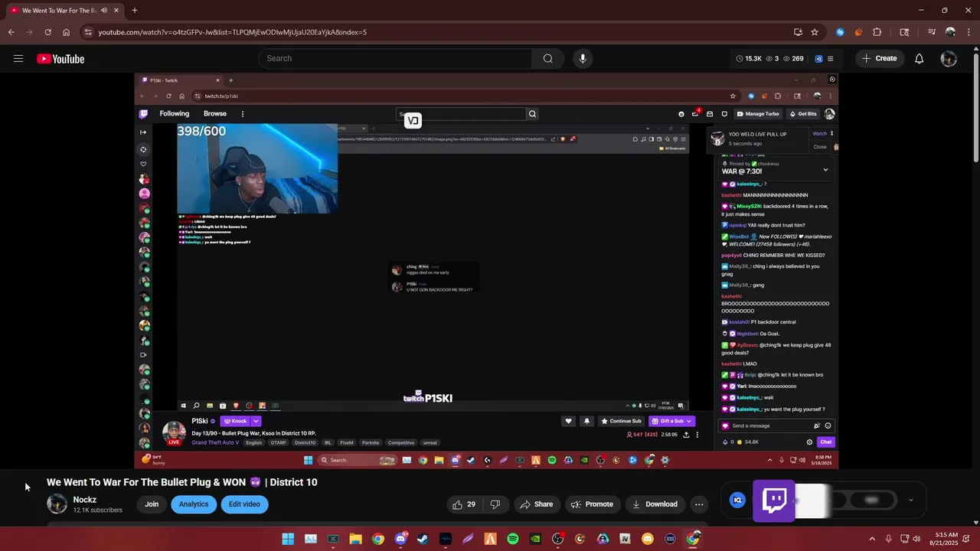
Task: Select the We Went To War browser tab
Action: click(x=66, y=11)
